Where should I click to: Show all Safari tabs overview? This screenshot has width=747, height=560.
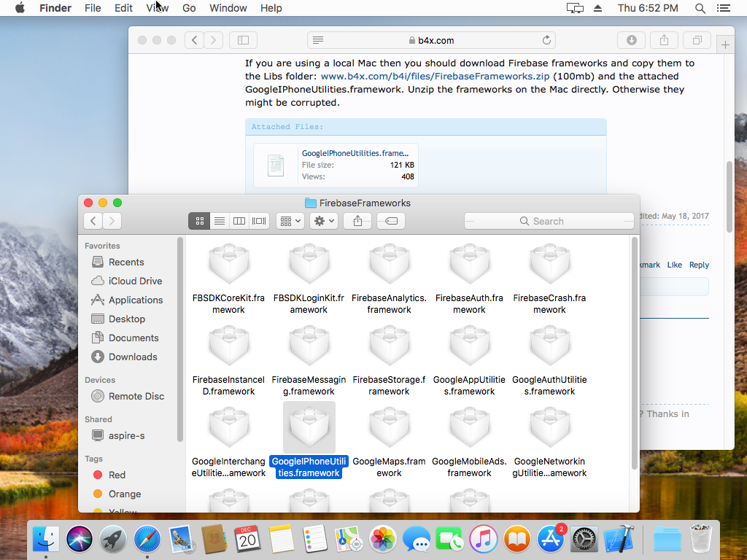pos(697,40)
